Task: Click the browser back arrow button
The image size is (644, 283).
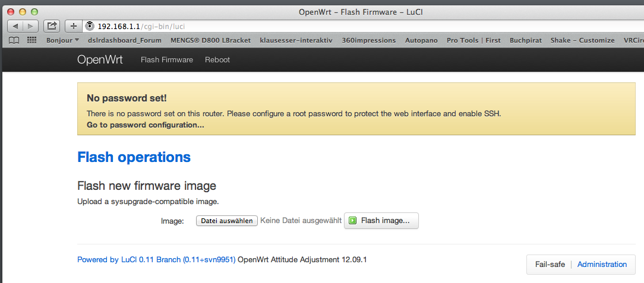Action: (15, 26)
